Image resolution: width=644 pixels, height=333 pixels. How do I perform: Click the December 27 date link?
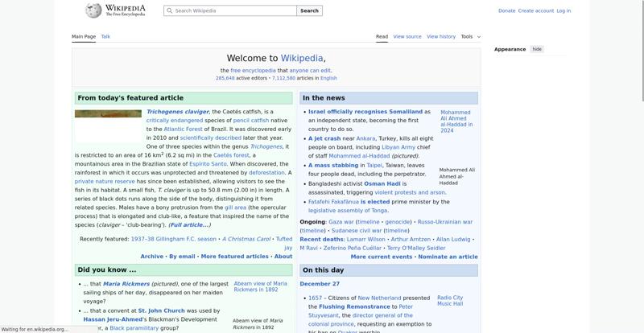pos(320,284)
